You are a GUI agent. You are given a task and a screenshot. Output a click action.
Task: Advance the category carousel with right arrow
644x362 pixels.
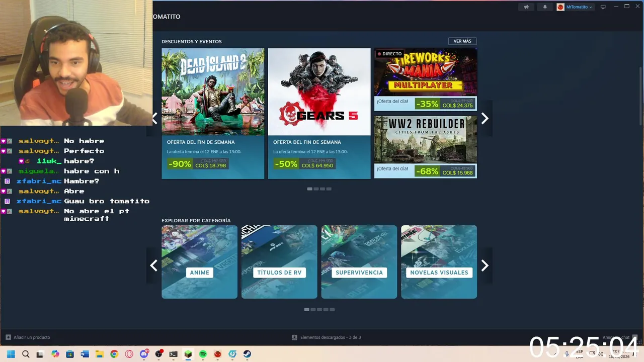(485, 265)
